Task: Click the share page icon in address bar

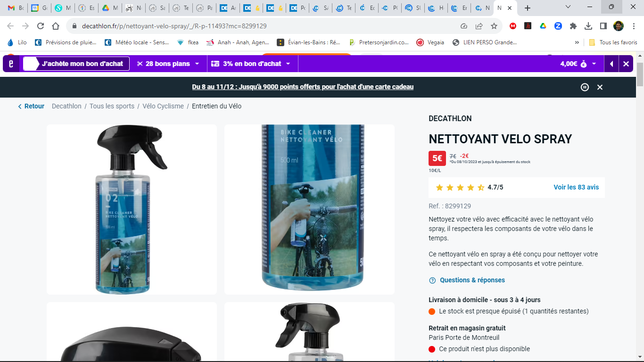Action: coord(479,26)
